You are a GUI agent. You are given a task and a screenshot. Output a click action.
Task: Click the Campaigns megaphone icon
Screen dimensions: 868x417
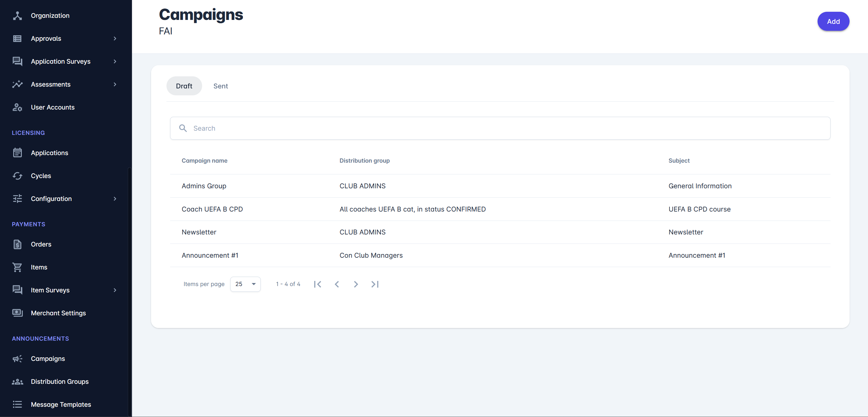(17, 359)
